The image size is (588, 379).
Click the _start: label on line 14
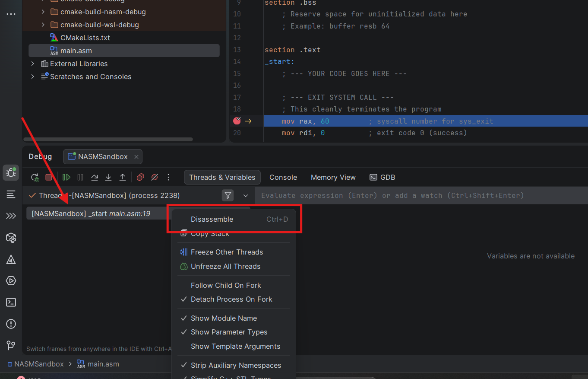tap(279, 61)
